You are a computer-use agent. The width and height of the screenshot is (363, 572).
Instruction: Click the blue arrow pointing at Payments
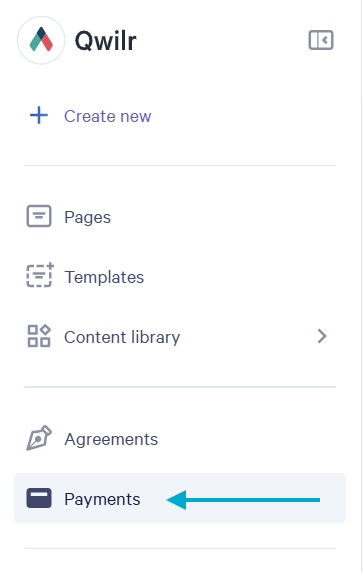point(243,500)
